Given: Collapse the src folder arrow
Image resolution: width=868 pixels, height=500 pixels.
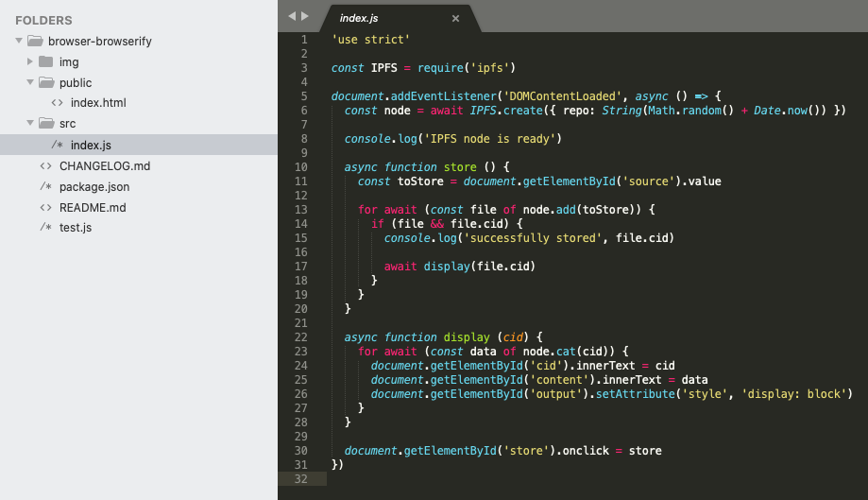Looking at the screenshot, I should pos(30,123).
